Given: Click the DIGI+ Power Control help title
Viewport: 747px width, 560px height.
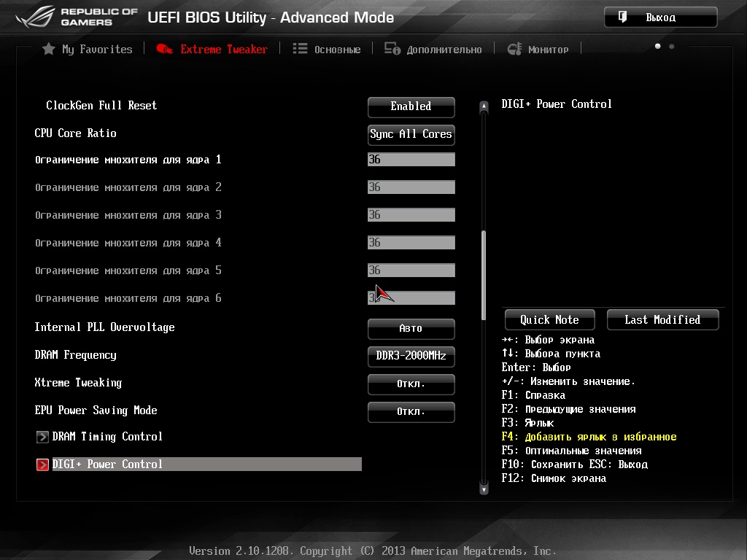Looking at the screenshot, I should click(557, 104).
